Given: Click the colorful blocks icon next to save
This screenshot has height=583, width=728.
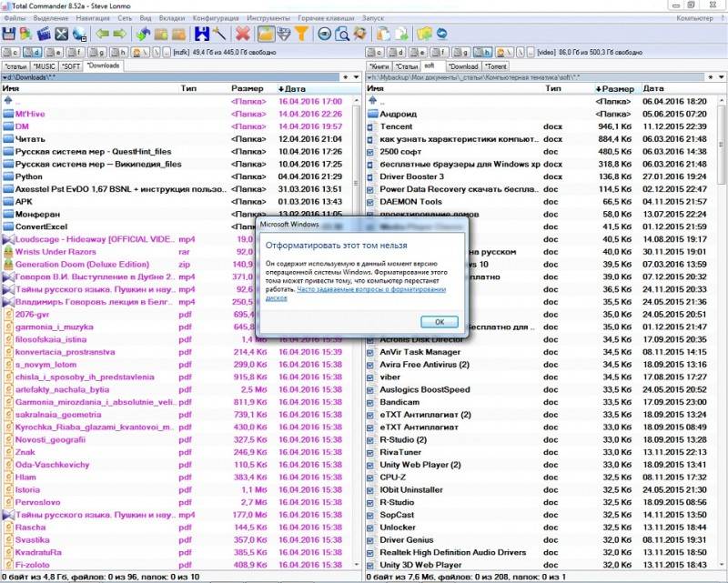Looking at the screenshot, I should pyautogui.click(x=26, y=34).
